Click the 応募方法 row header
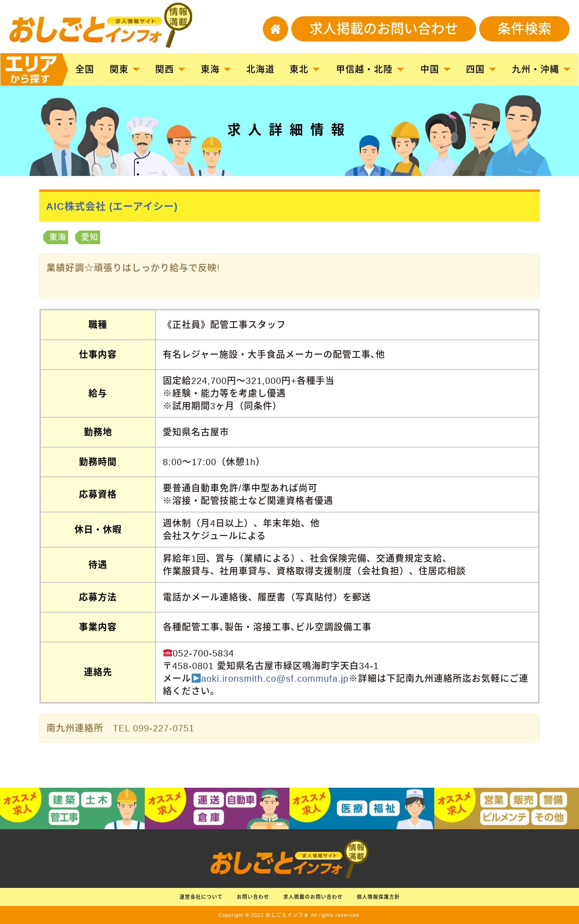Viewport: 579px width, 924px height. (x=98, y=597)
